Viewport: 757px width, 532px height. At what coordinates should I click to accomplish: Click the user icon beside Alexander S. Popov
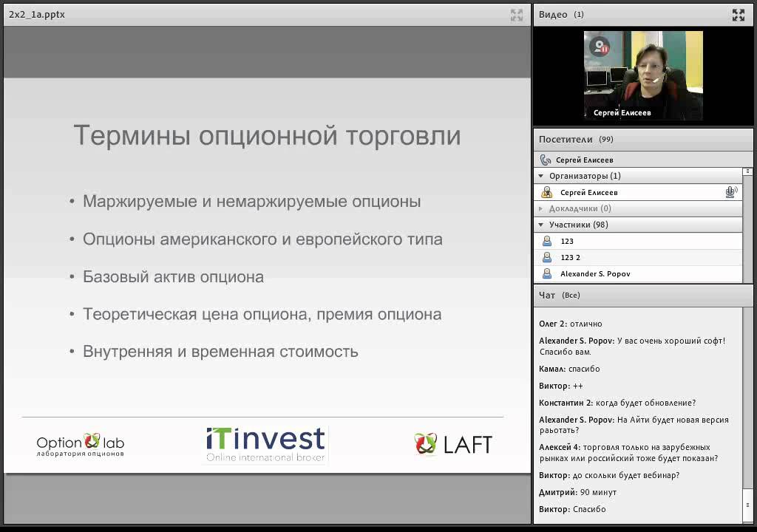[x=547, y=273]
